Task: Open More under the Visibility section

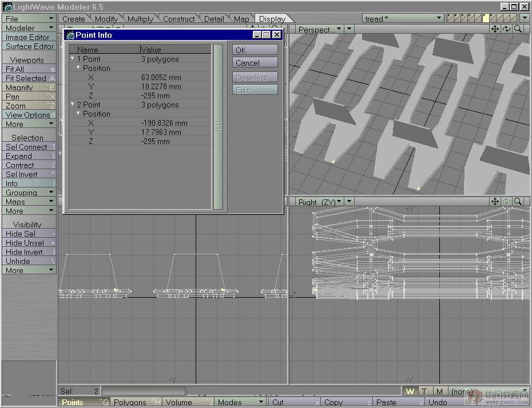Action: click(x=29, y=270)
